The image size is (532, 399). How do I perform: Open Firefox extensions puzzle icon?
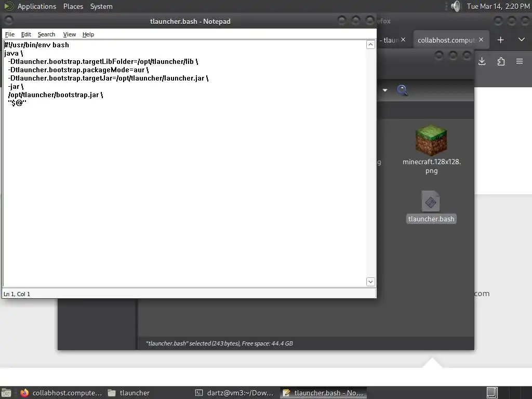coord(501,61)
